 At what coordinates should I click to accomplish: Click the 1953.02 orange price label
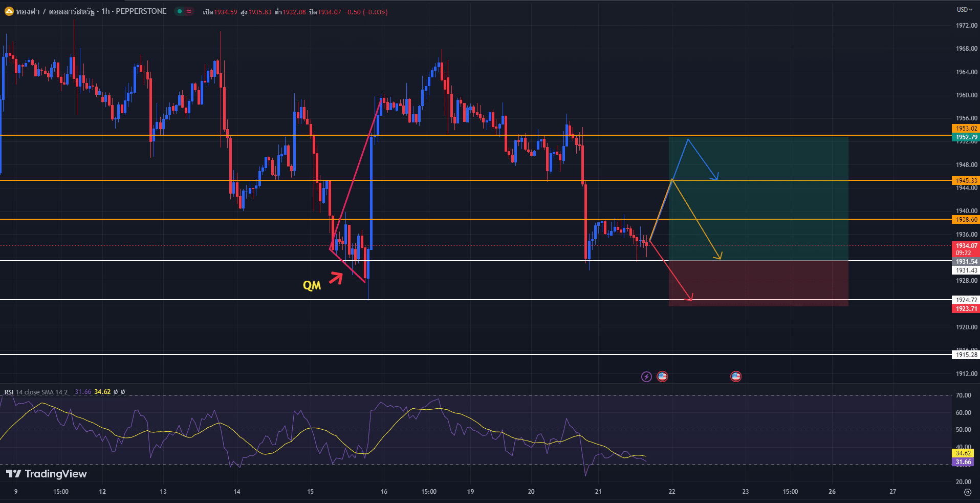(966, 129)
